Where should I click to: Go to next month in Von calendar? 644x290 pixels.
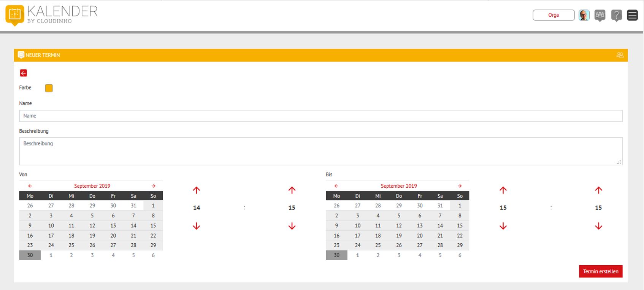tap(154, 186)
